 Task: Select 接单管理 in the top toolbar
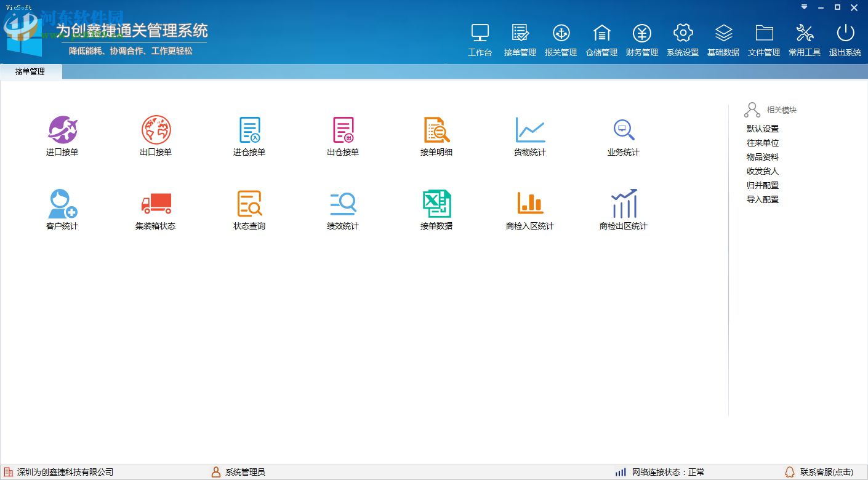[520, 39]
